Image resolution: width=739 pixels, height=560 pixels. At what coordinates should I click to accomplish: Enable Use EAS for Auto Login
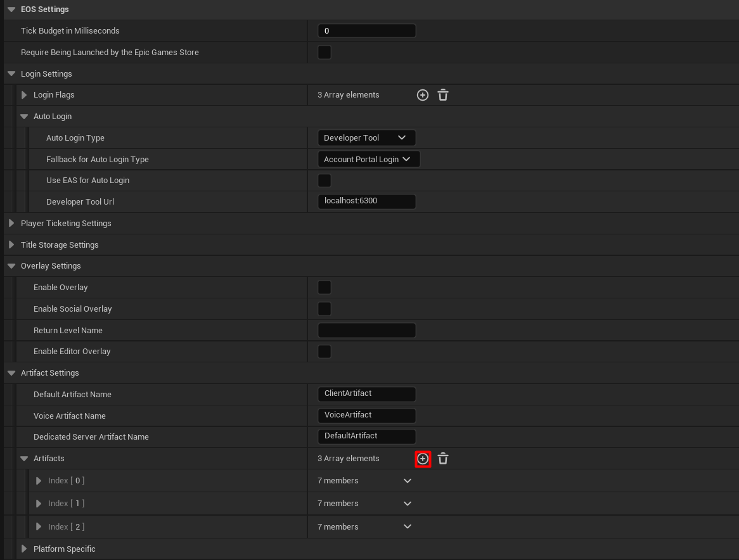click(325, 181)
